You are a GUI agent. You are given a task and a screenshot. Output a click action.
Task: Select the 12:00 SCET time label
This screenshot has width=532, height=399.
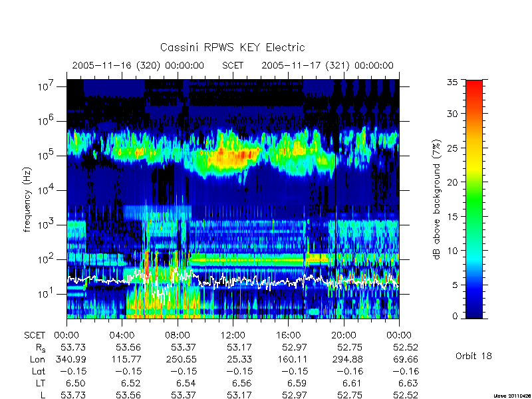point(233,335)
